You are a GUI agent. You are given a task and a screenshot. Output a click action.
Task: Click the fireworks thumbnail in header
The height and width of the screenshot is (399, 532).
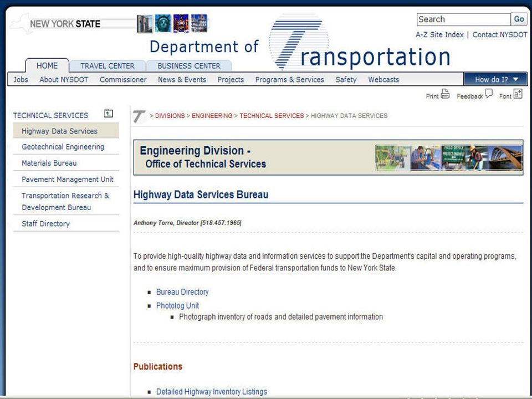(181, 23)
